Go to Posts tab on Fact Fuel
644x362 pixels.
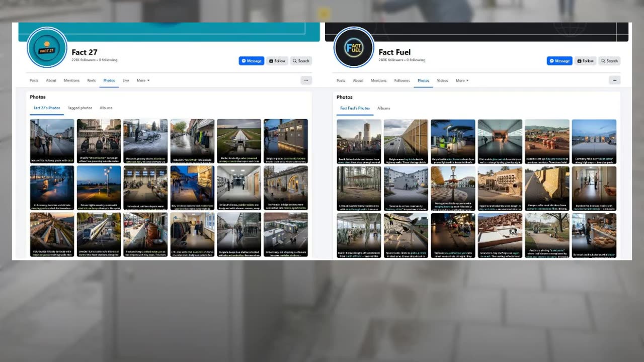pyautogui.click(x=341, y=80)
